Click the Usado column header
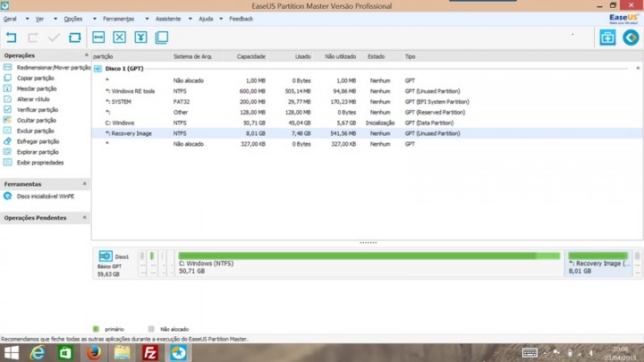Viewport: 644px width, 362px height. tap(302, 56)
